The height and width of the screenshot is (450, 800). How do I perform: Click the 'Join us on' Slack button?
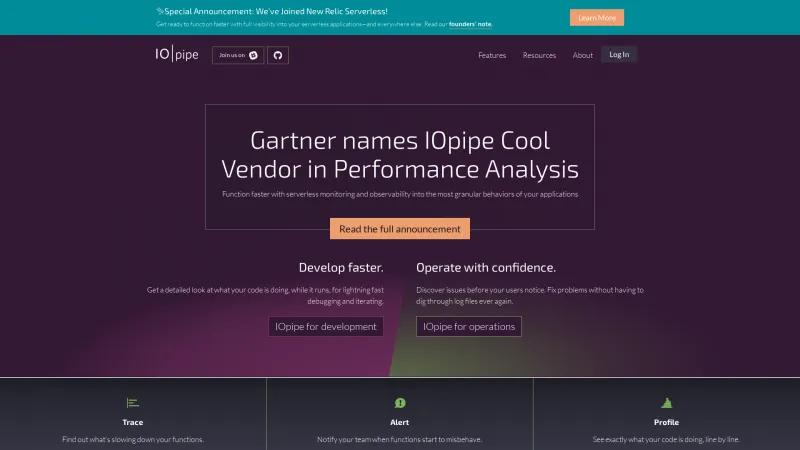pyautogui.click(x=238, y=55)
